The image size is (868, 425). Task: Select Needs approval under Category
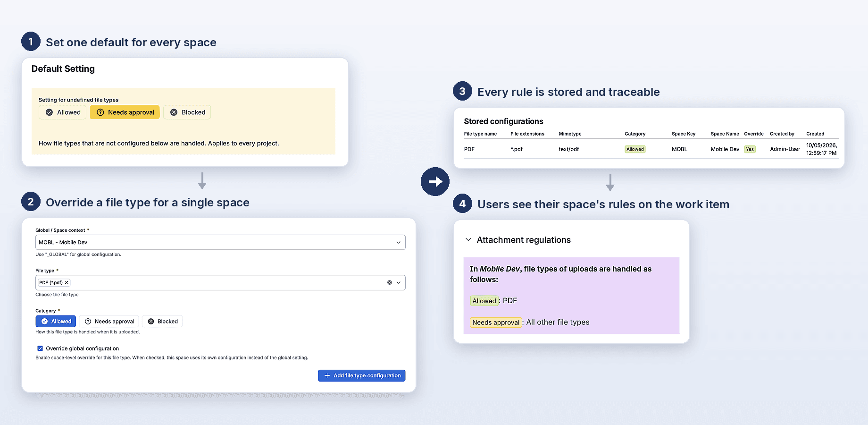click(x=109, y=322)
